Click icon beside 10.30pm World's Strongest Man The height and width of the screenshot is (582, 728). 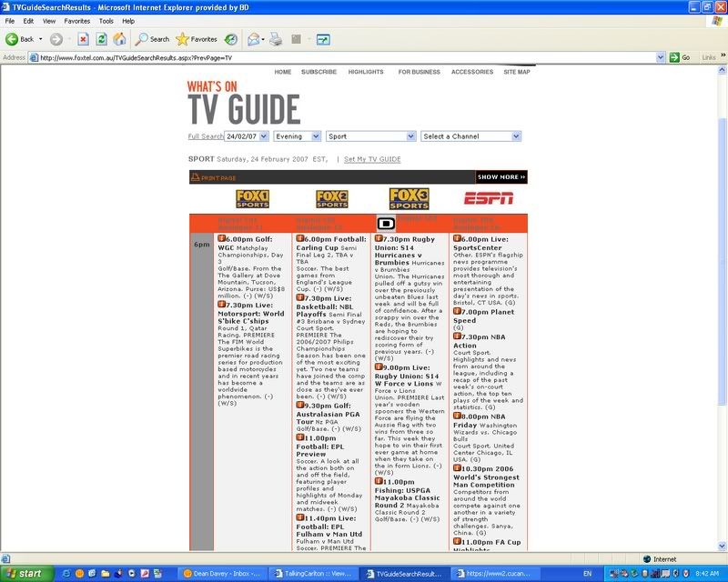click(x=457, y=467)
